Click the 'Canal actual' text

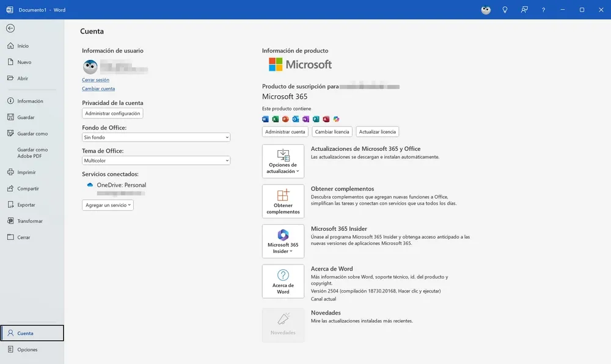coord(323,299)
